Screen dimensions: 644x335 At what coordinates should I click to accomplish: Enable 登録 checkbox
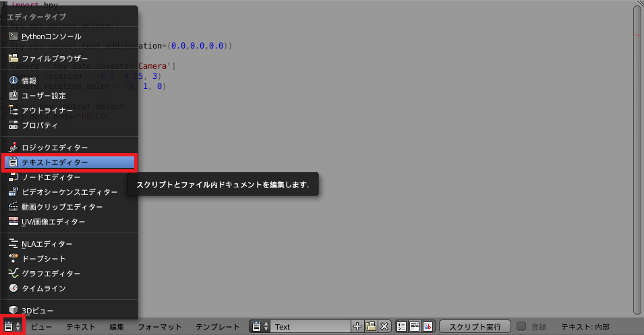click(521, 326)
